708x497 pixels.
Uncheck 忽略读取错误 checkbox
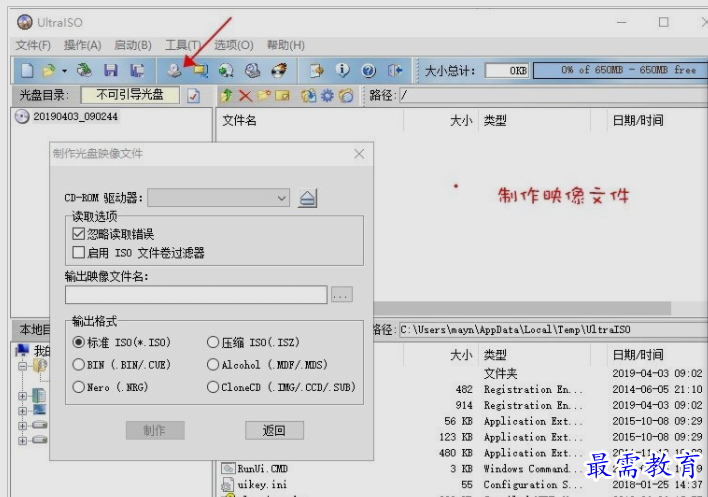(x=79, y=234)
